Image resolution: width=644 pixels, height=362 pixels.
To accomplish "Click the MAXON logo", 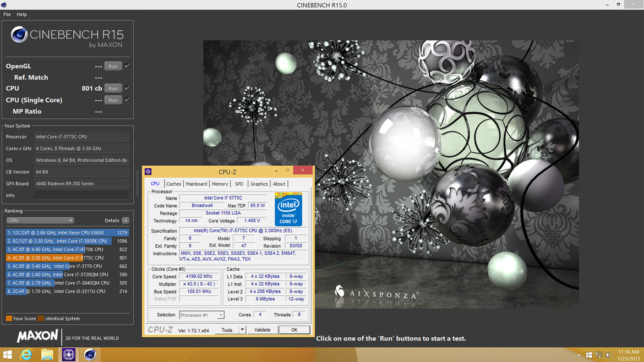I will pos(37,336).
